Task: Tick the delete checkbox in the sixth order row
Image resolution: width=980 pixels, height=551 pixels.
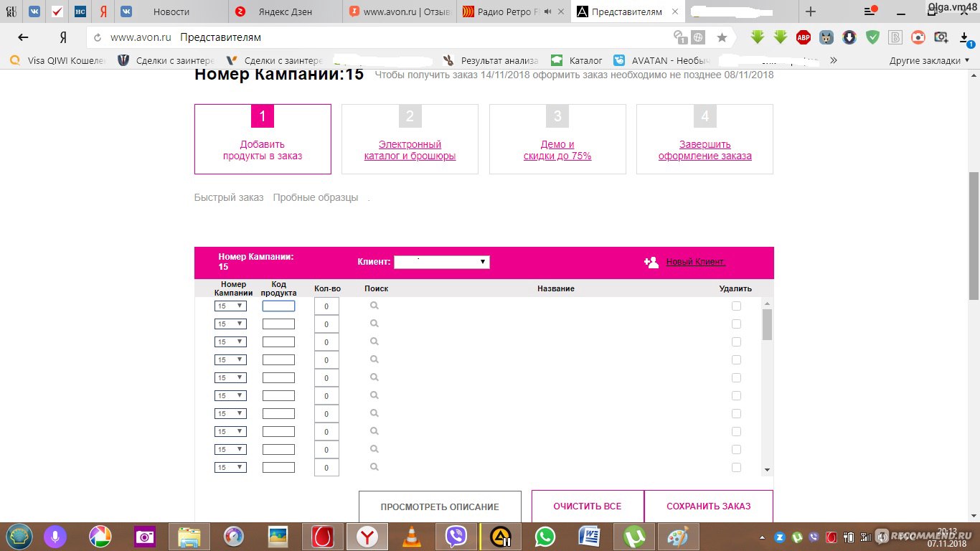Action: [x=736, y=395]
